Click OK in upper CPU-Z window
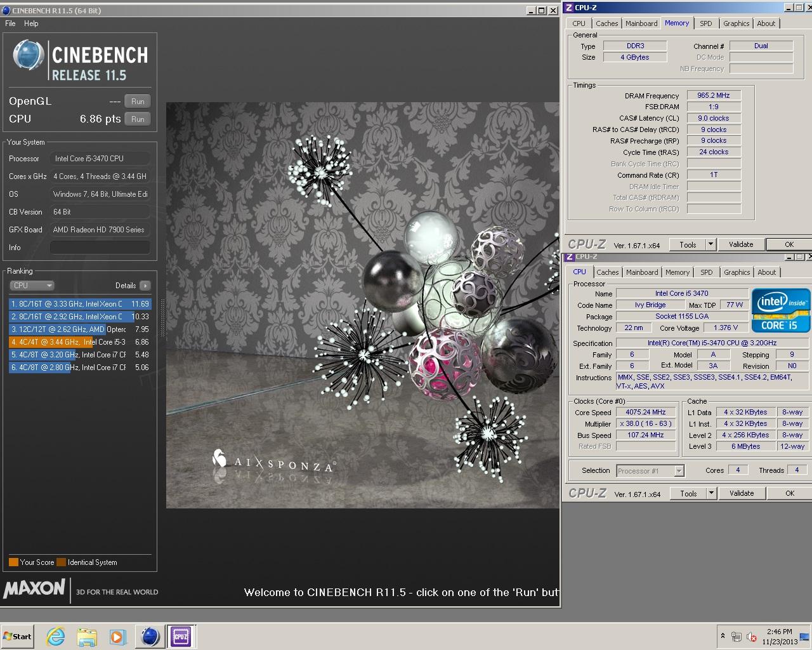 (x=789, y=244)
